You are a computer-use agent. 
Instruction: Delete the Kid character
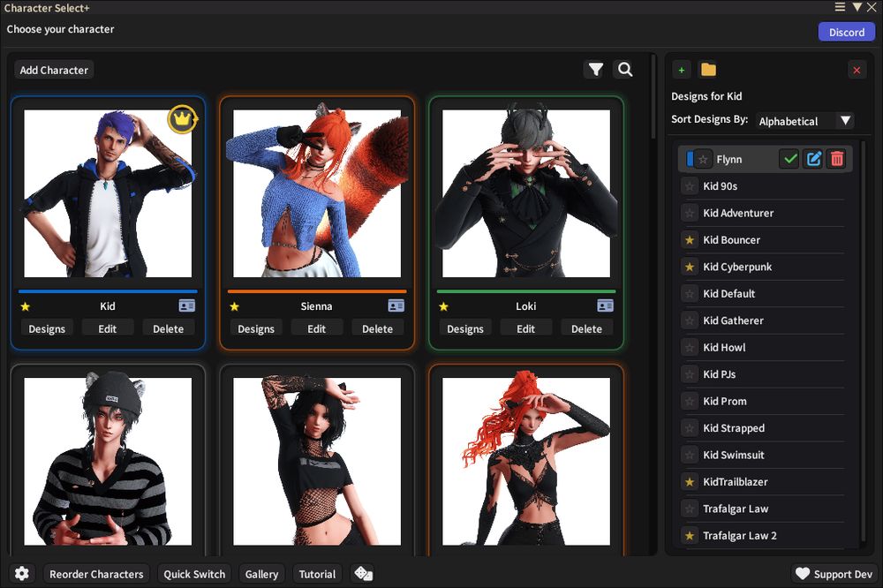pos(169,328)
